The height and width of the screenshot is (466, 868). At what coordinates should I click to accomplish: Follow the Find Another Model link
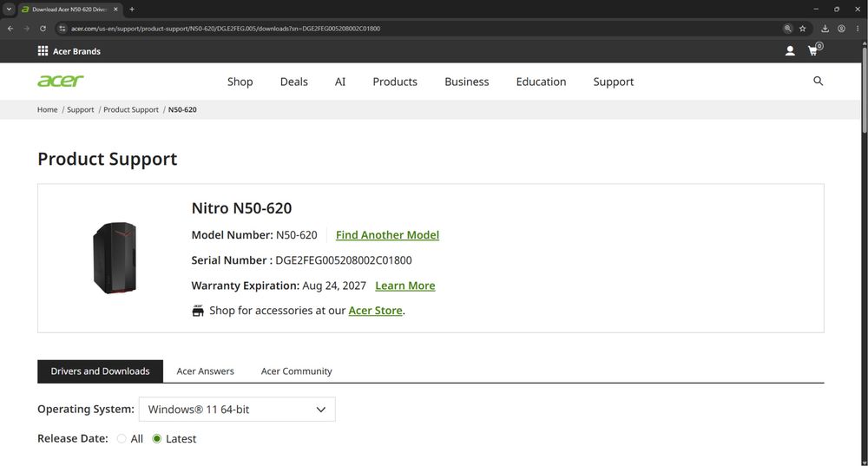387,235
